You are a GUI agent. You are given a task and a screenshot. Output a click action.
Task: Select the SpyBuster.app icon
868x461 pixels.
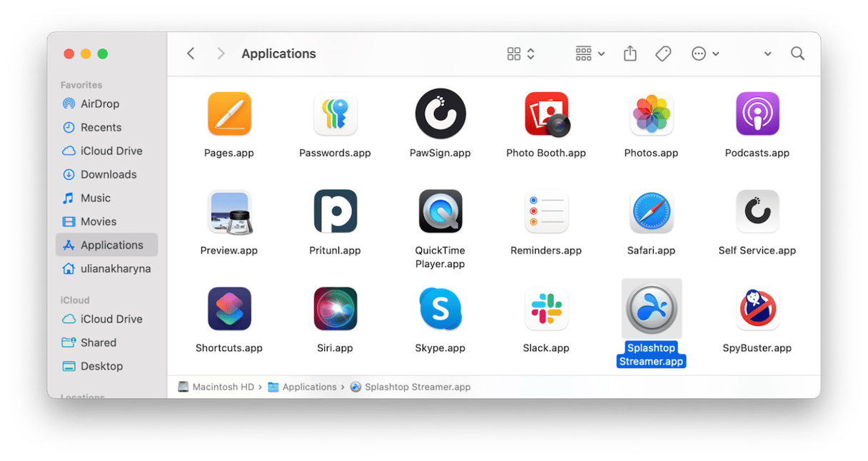(757, 309)
